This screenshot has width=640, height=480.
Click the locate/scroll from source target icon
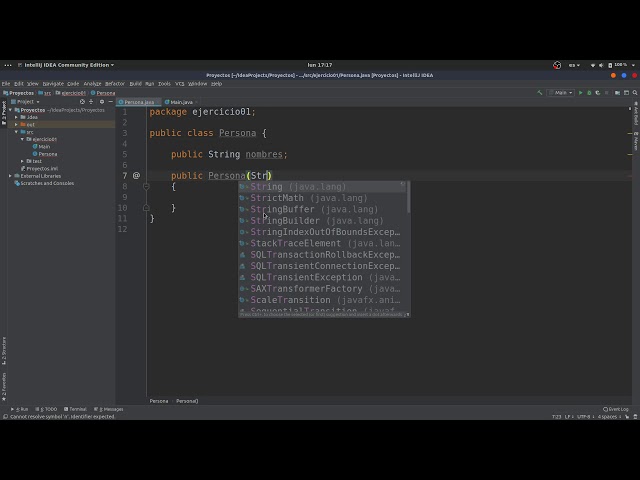click(82, 102)
